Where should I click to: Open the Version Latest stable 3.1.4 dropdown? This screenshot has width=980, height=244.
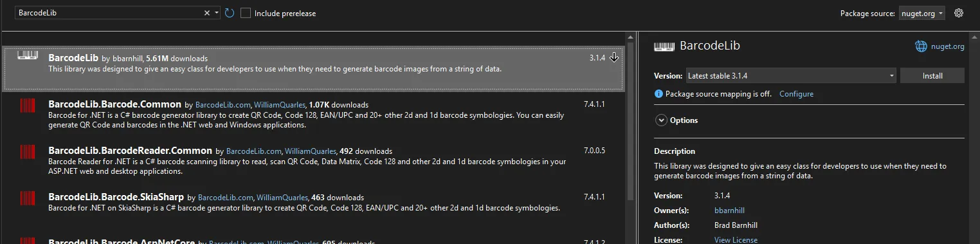tap(790, 76)
